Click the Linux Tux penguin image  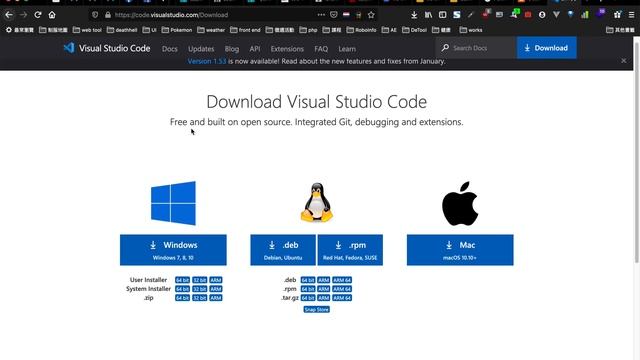click(x=317, y=202)
